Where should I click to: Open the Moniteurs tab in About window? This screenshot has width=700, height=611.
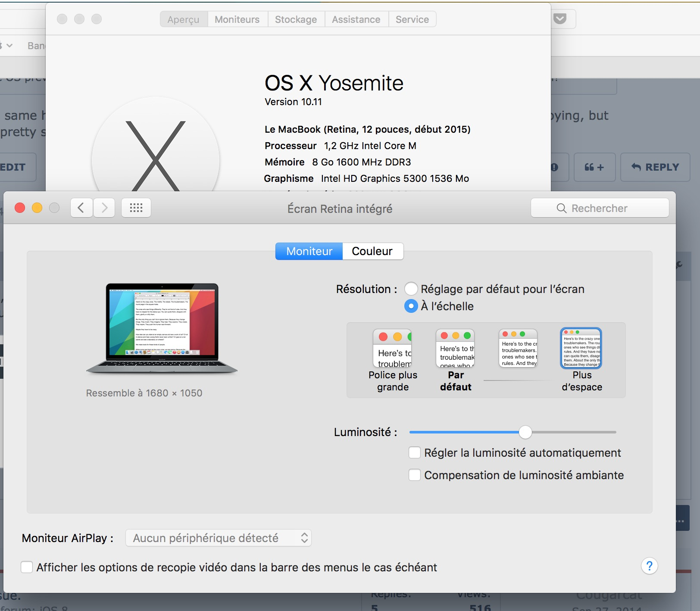point(237,19)
